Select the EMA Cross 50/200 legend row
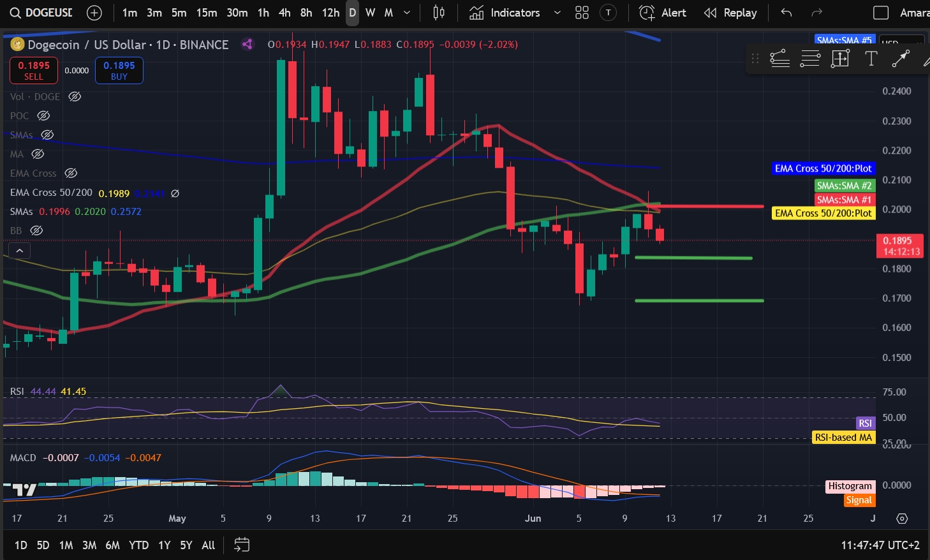 pos(94,193)
